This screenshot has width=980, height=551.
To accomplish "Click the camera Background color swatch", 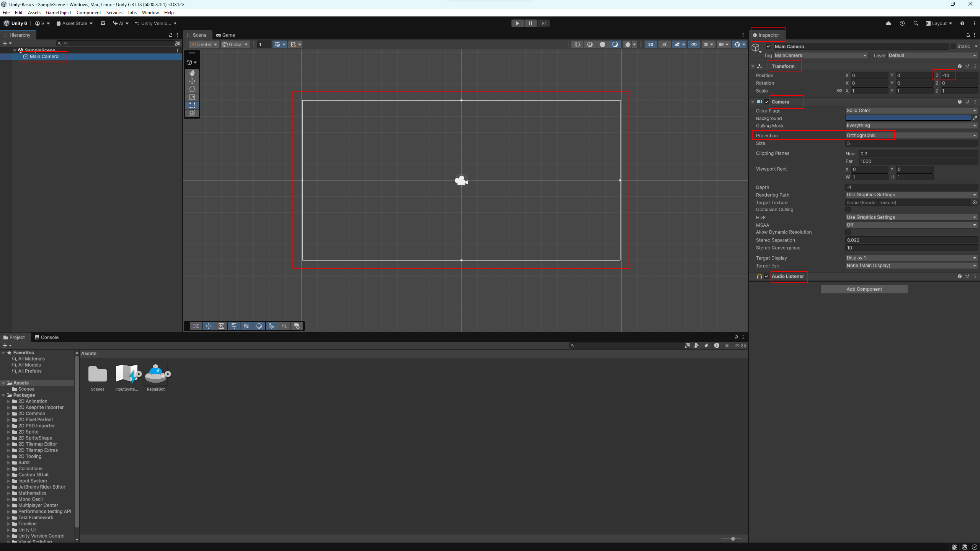I will (908, 118).
